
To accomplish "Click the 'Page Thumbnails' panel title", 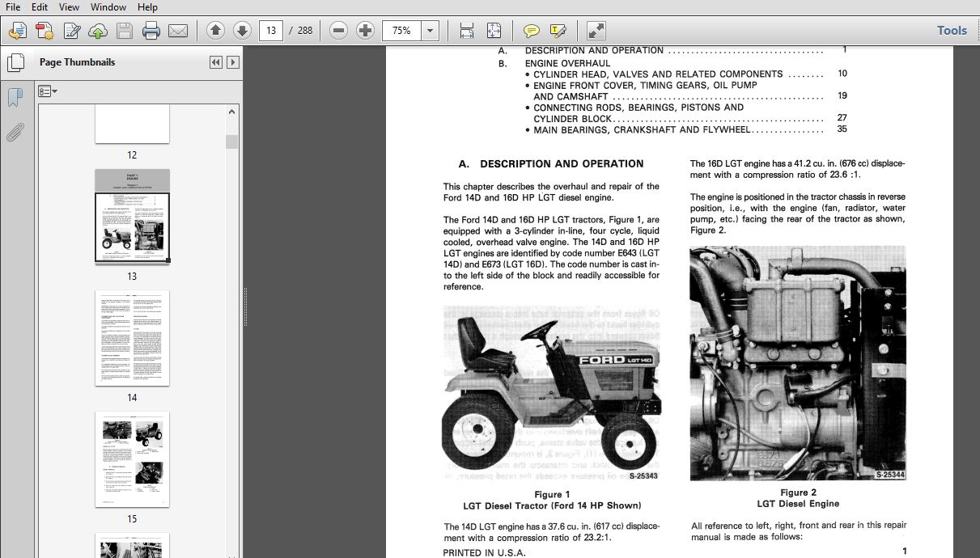I will 77,62.
